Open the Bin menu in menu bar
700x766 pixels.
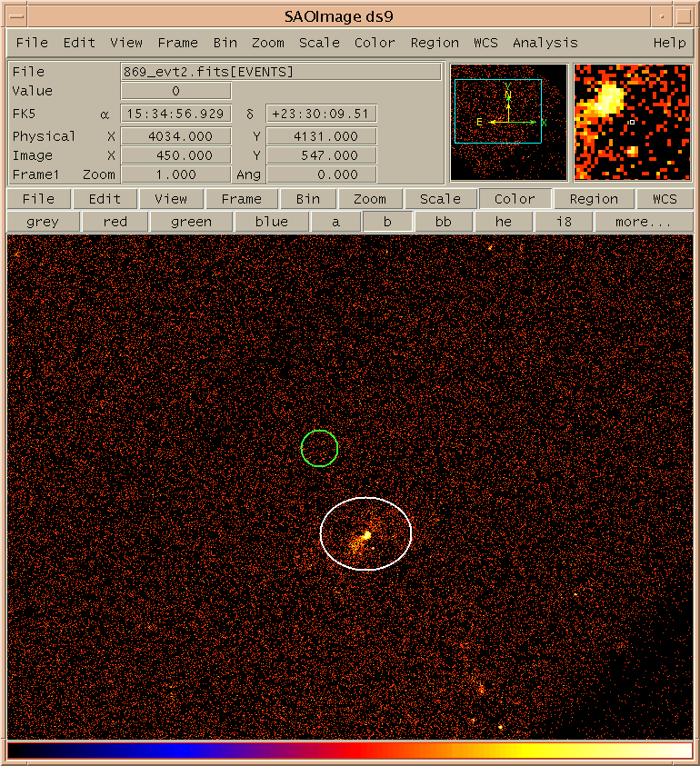pyautogui.click(x=225, y=43)
